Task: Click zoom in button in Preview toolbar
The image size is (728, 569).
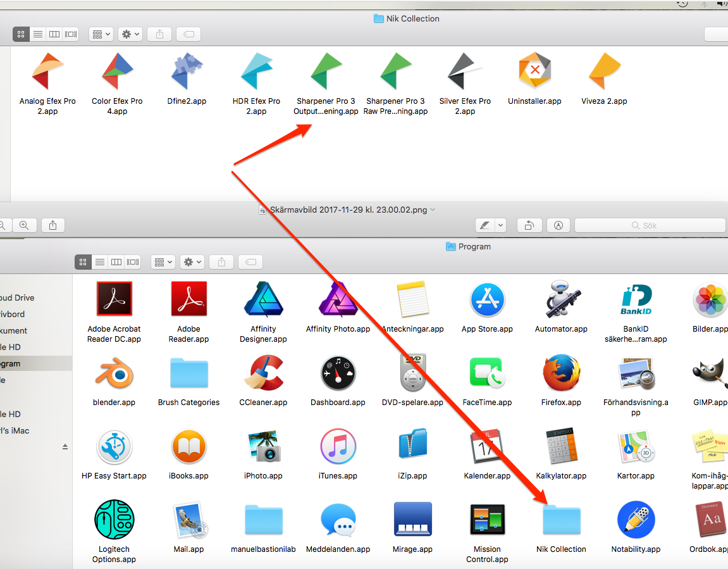Action: (24, 225)
